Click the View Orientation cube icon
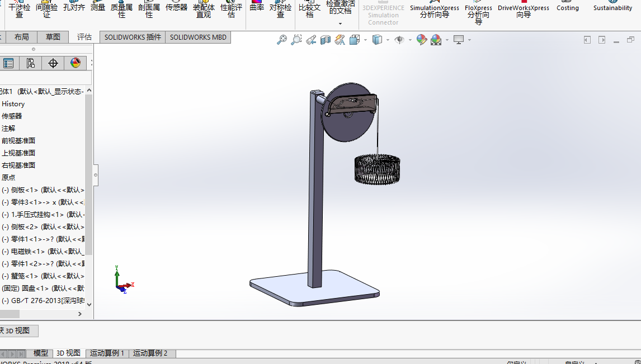641x364 pixels. click(355, 40)
